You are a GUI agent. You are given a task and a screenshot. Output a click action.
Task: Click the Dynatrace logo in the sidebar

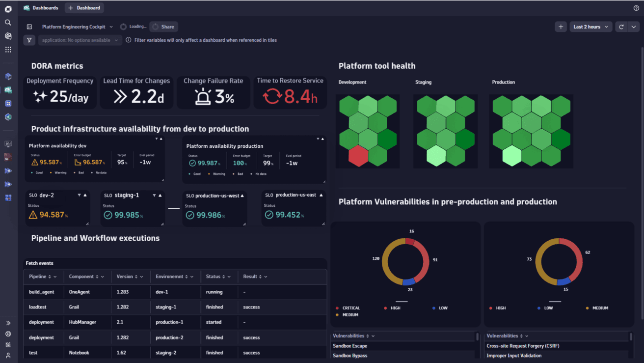click(8, 9)
